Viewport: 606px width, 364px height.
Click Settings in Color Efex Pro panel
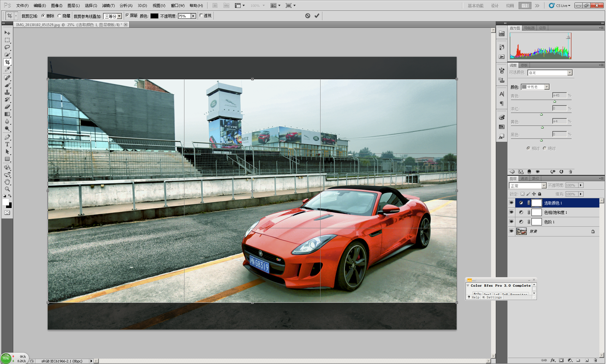point(492,297)
